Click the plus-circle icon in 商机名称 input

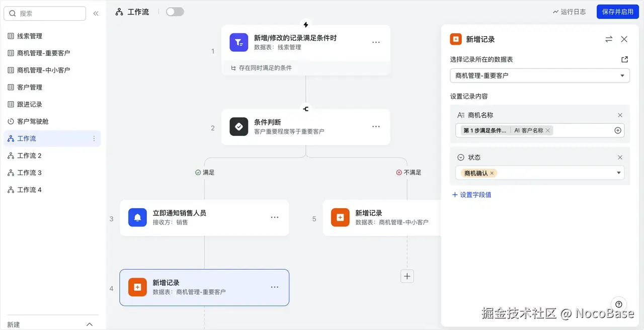tap(618, 130)
